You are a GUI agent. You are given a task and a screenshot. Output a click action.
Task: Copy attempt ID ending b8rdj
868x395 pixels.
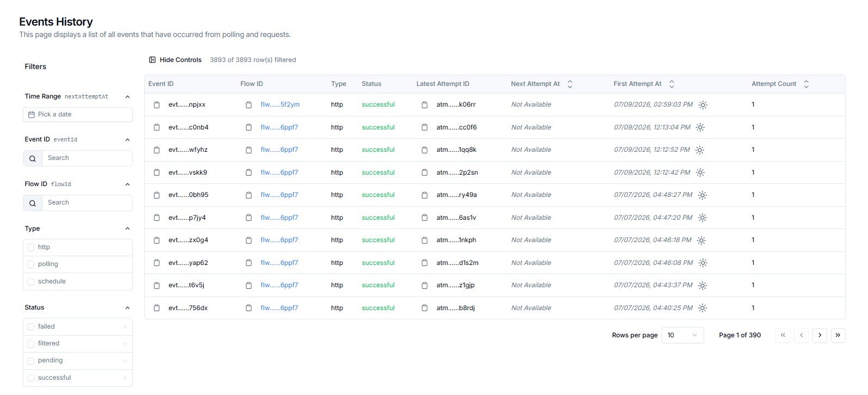coord(425,308)
